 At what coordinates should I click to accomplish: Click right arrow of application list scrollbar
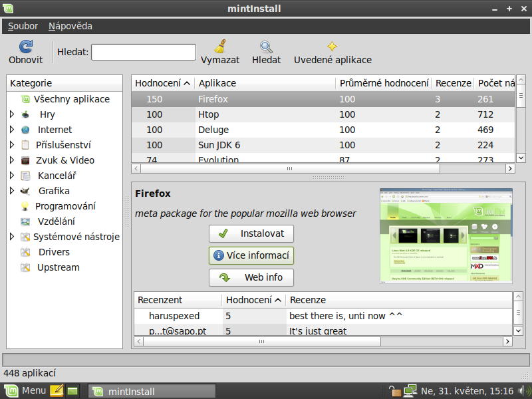[x=510, y=169]
